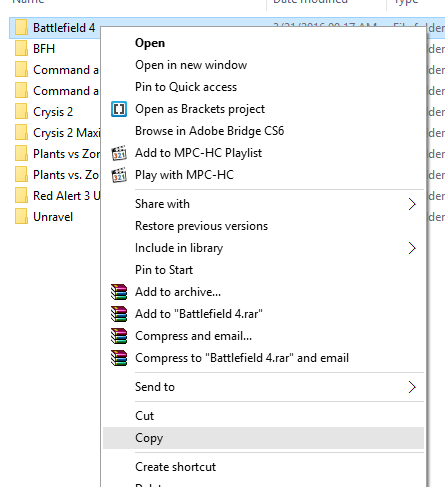
Task: Select Cut from the context menu
Action: 263,416
